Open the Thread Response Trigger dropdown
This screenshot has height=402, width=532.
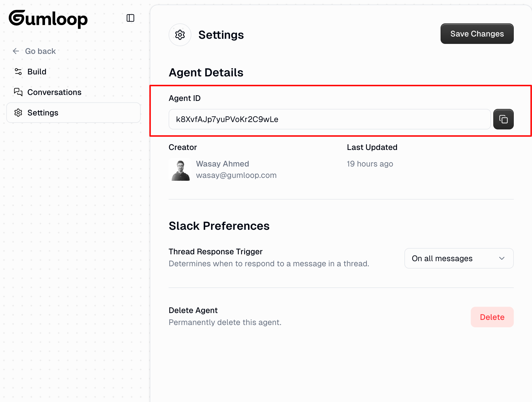tap(459, 258)
